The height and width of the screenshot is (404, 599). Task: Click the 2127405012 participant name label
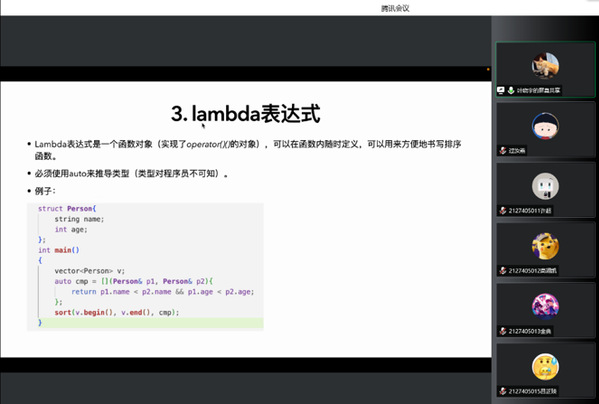click(533, 271)
